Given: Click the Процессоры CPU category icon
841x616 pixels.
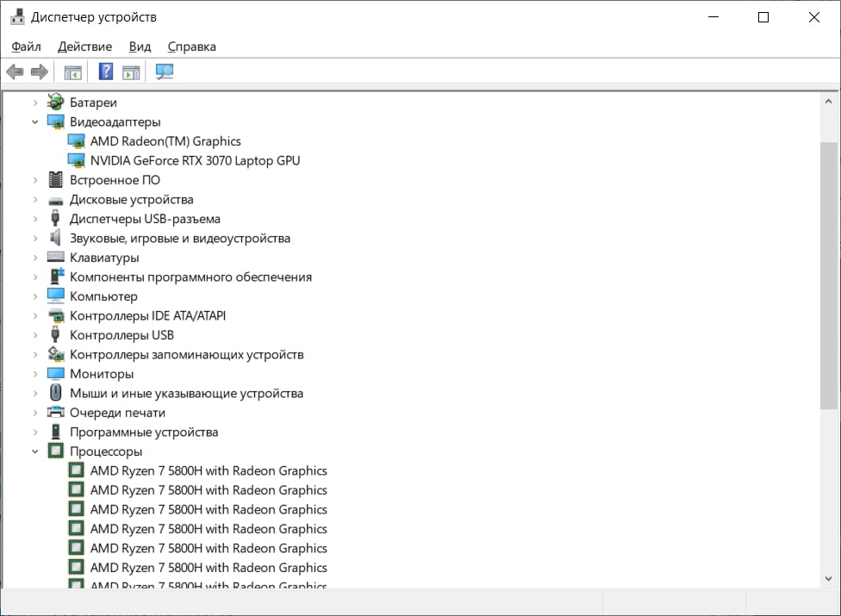Looking at the screenshot, I should [x=55, y=451].
